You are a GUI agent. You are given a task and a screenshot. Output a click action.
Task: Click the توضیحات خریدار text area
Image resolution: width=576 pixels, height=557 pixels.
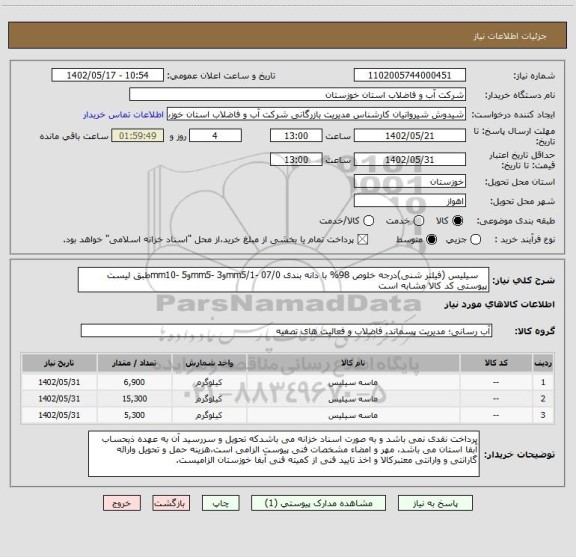tap(284, 454)
